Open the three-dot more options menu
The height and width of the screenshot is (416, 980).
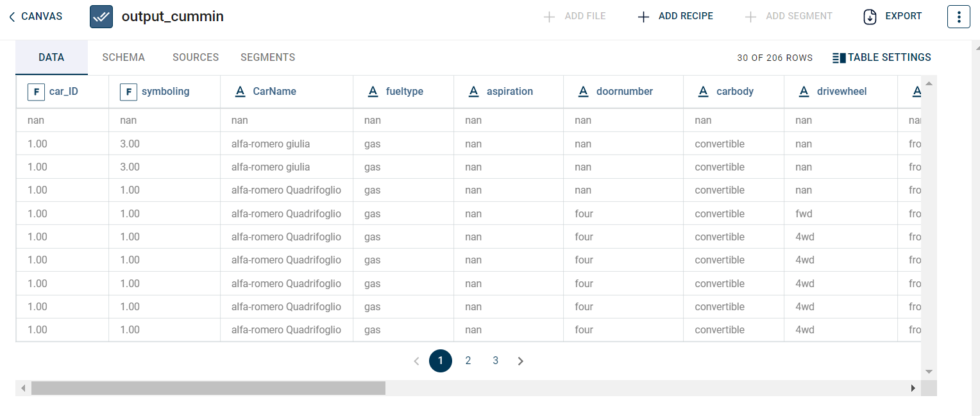click(x=958, y=17)
